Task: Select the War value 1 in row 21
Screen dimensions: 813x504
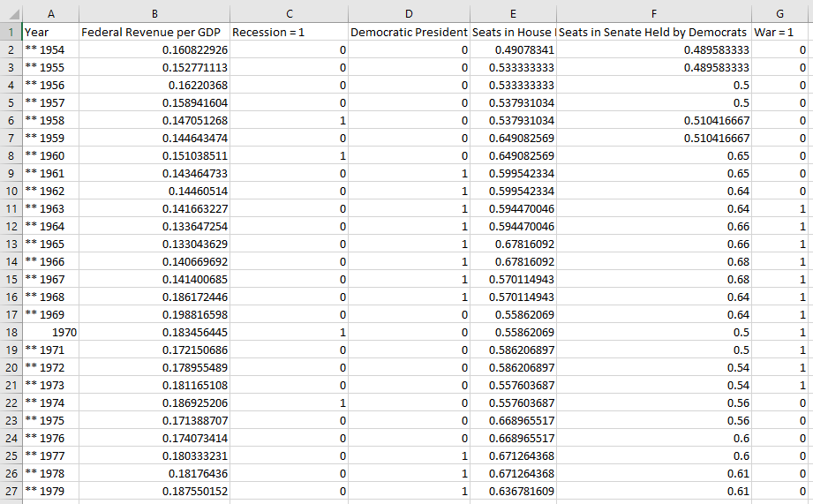Action: [x=779, y=385]
